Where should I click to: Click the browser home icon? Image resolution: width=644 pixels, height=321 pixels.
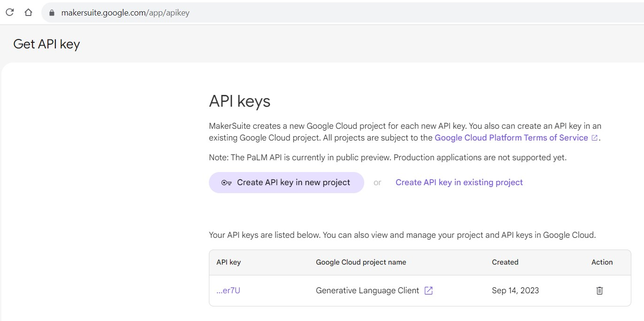click(x=28, y=12)
